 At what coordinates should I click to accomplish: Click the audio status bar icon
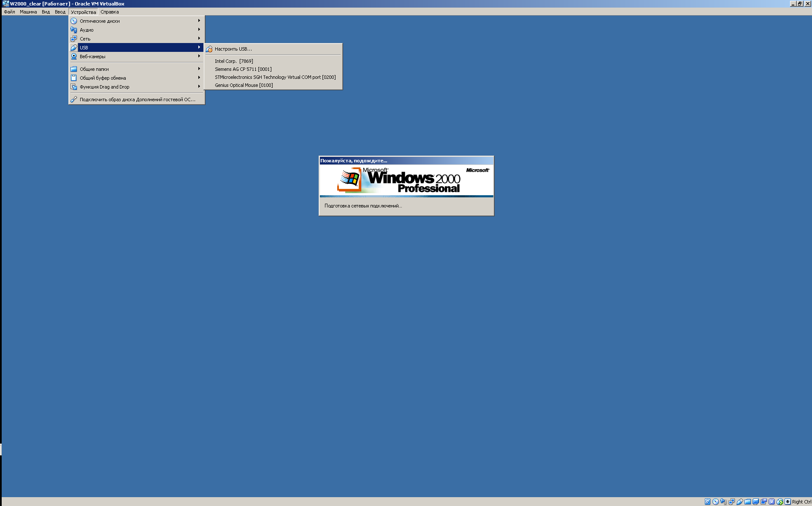point(723,502)
